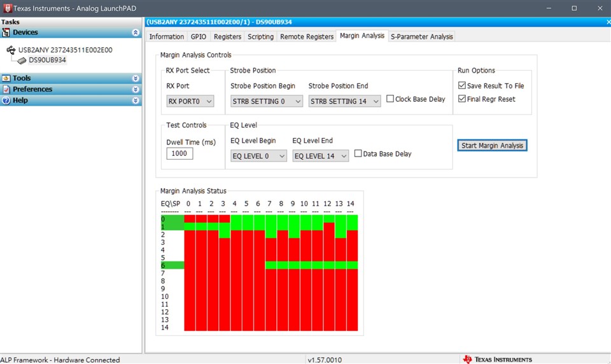
Task: Start Margin Analysis
Action: click(x=492, y=145)
